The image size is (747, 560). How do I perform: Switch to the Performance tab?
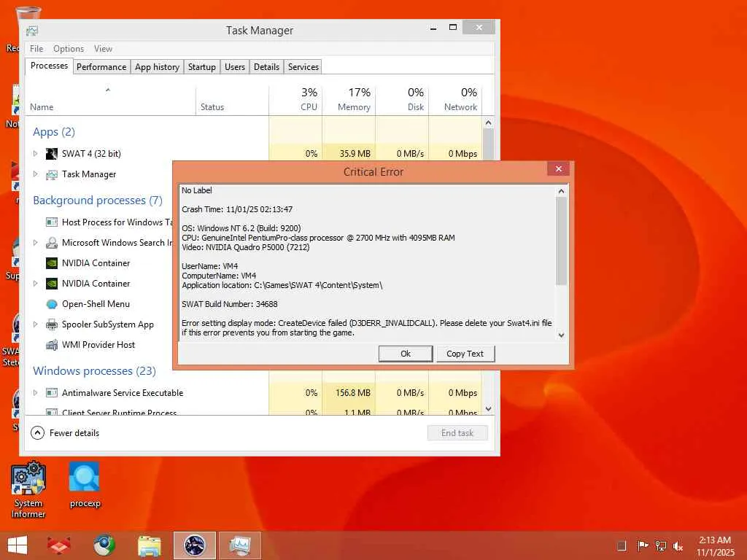tap(101, 67)
